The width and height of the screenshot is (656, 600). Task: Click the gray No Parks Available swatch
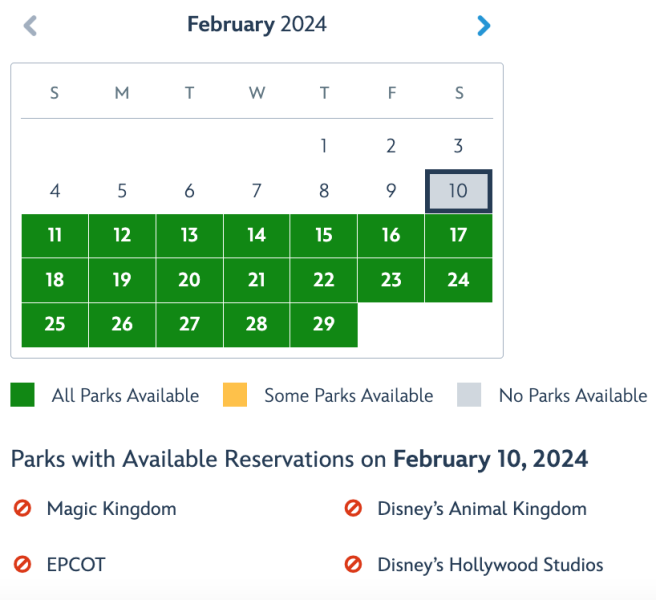pyautogui.click(x=470, y=395)
